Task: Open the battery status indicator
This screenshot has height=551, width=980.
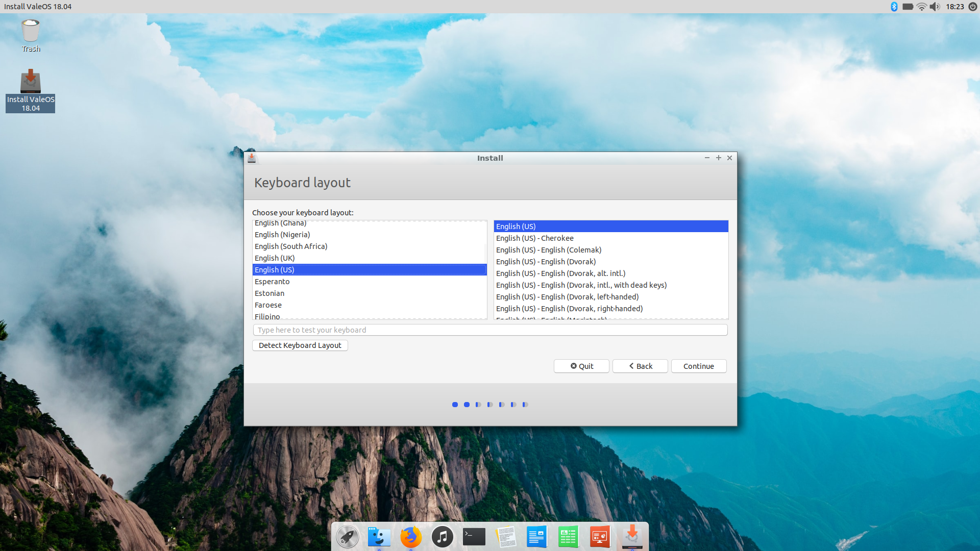Action: pos(908,7)
